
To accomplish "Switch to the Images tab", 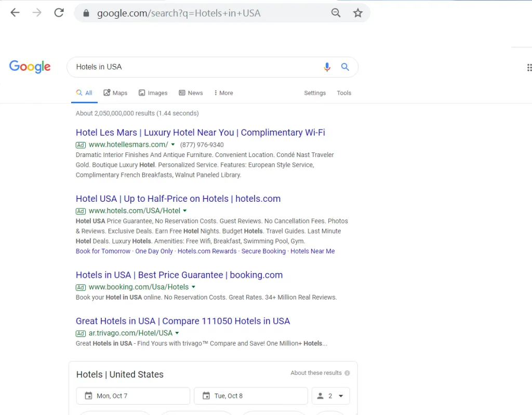I will (153, 93).
